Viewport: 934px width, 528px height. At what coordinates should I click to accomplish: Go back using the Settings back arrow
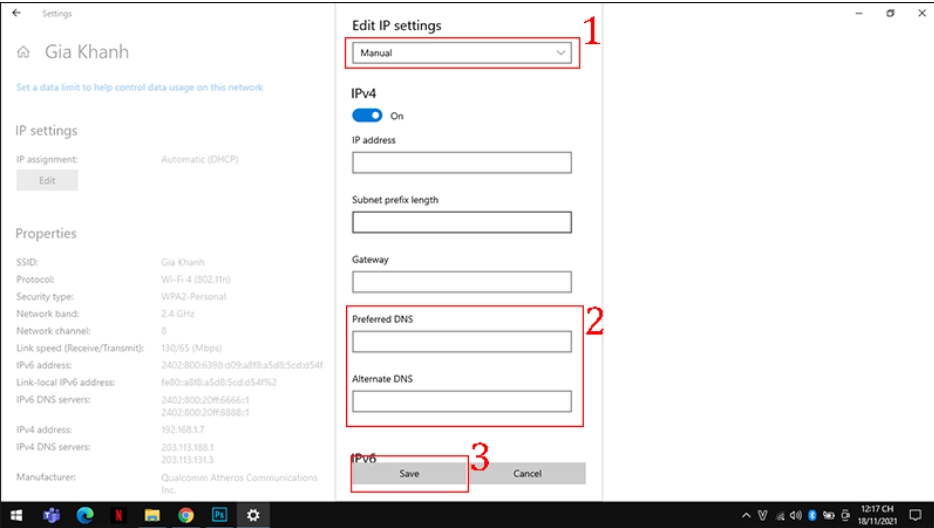click(17, 13)
